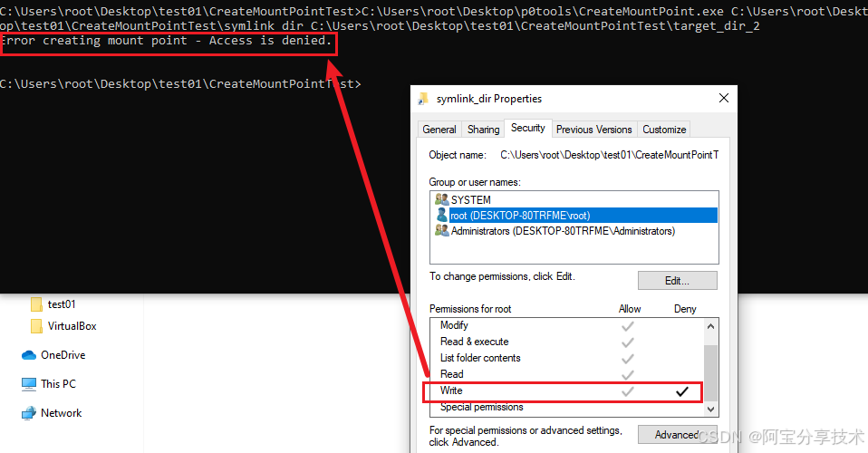Click the permissions list scrollbar thumb

pyautogui.click(x=710, y=372)
